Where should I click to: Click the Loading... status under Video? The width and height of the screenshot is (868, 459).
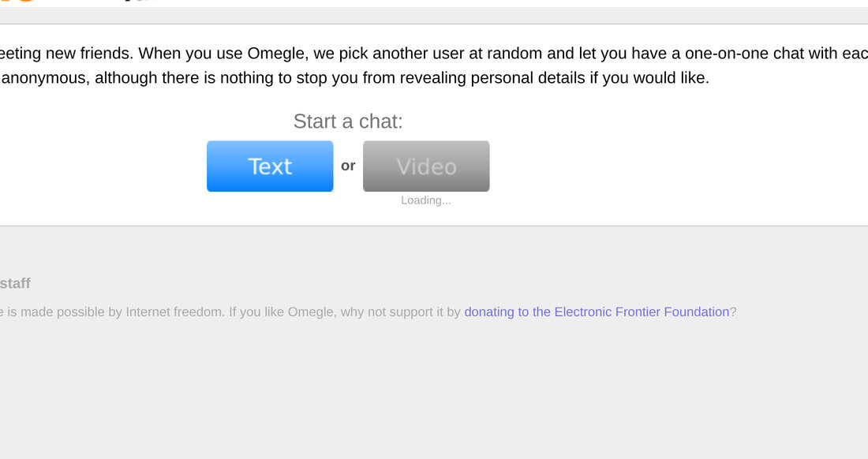coord(425,200)
